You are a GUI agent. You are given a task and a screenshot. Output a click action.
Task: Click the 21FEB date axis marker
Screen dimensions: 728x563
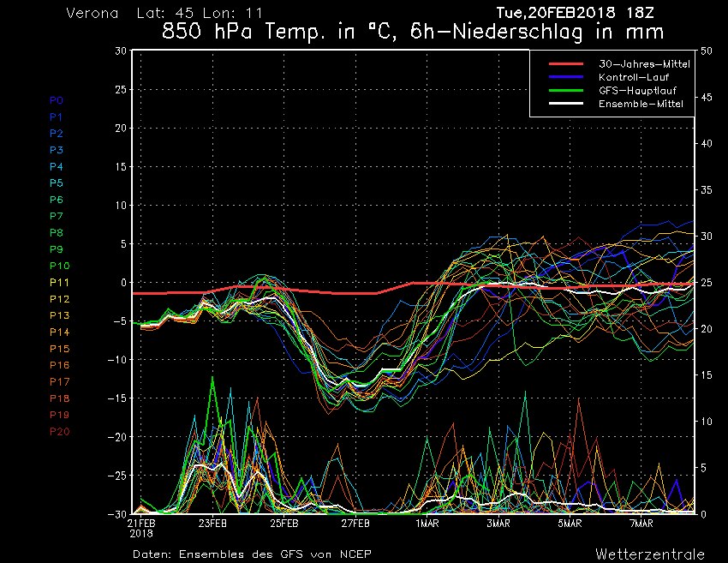point(141,523)
